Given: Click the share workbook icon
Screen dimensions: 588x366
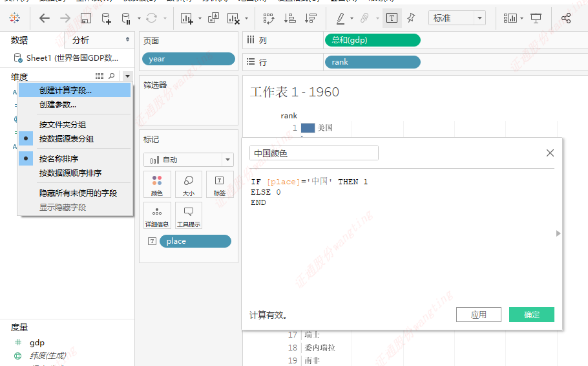Looking at the screenshot, I should [x=566, y=18].
